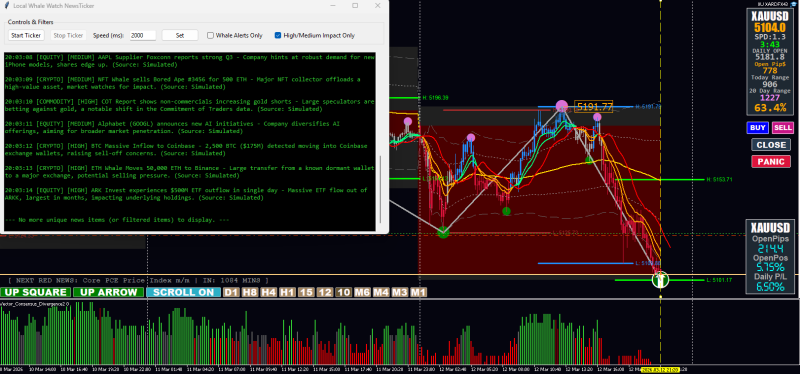Toggle the UP ARROW button
Screen dimensions: 800x374
coord(109,292)
